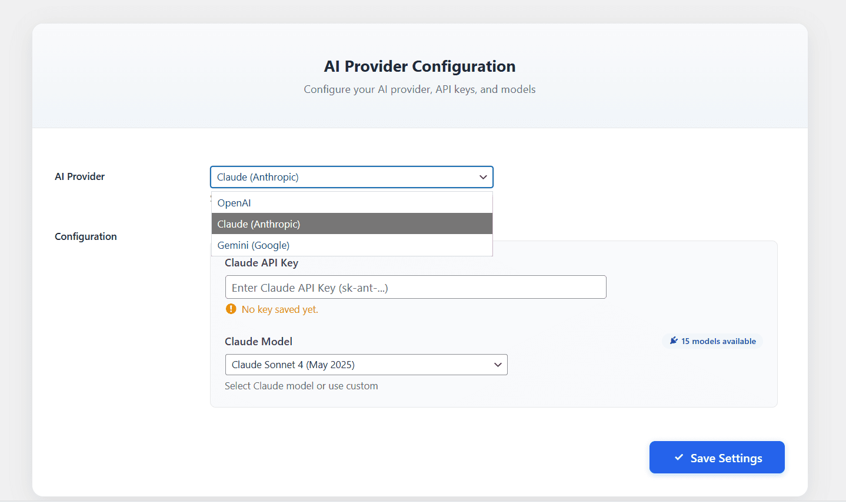Click the checkmark icon on Save Settings
Screen dimensions: 846x504
(679, 458)
